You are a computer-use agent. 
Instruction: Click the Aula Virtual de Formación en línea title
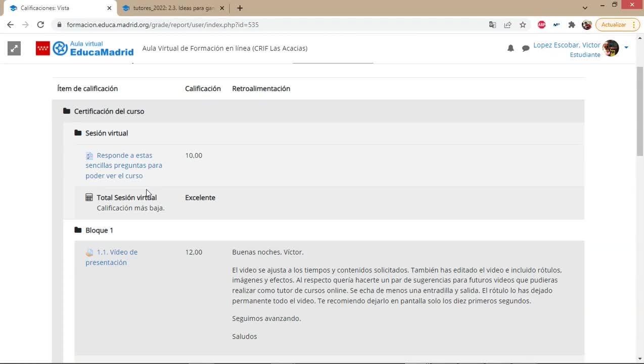coord(225,48)
